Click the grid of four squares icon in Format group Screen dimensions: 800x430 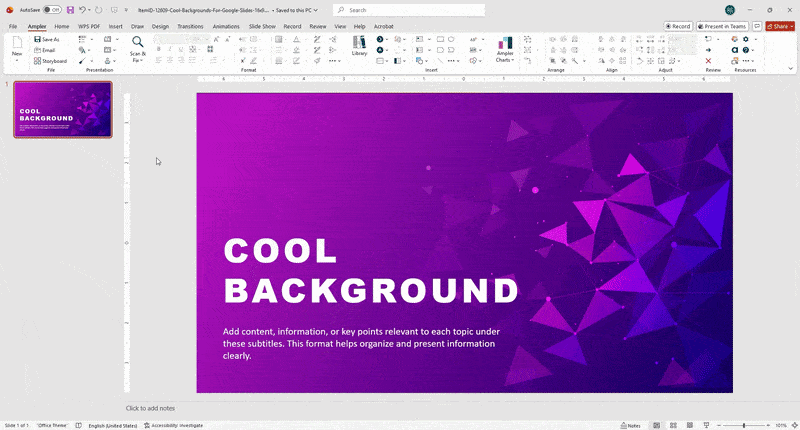click(x=210, y=49)
